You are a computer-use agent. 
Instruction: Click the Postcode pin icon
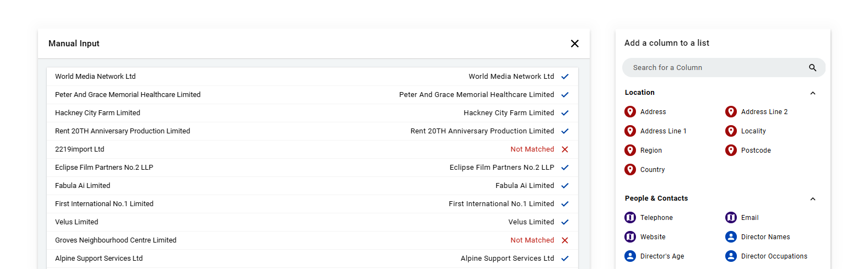coord(731,150)
